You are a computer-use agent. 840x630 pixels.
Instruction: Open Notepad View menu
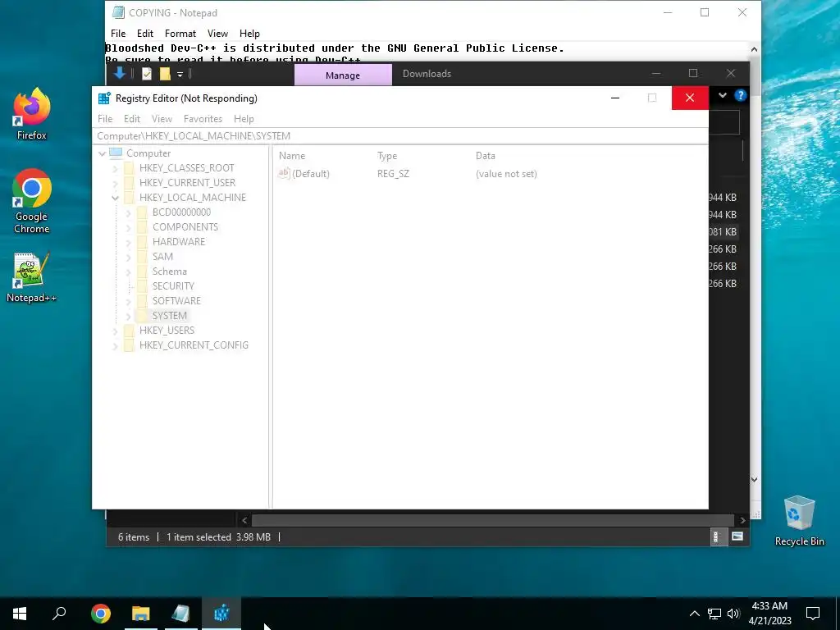[x=217, y=33]
